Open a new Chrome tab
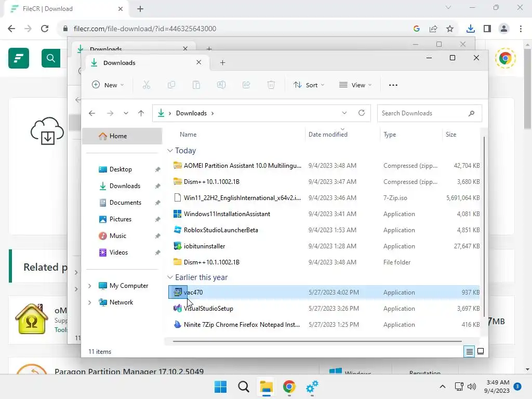 click(x=140, y=9)
